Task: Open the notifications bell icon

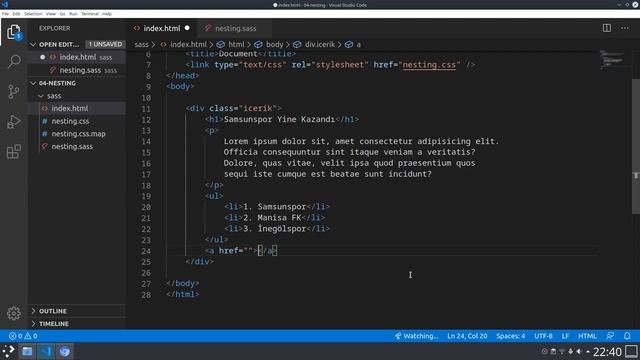Action: tap(627, 336)
